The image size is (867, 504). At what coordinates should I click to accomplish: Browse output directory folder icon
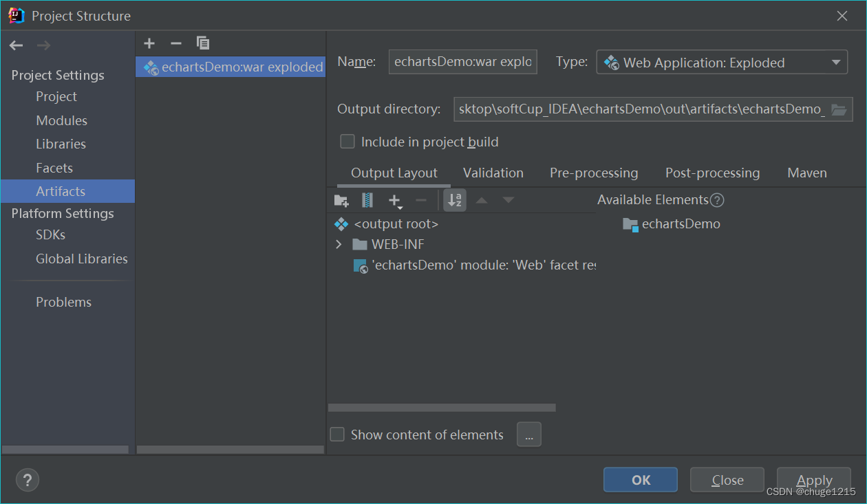tap(838, 109)
